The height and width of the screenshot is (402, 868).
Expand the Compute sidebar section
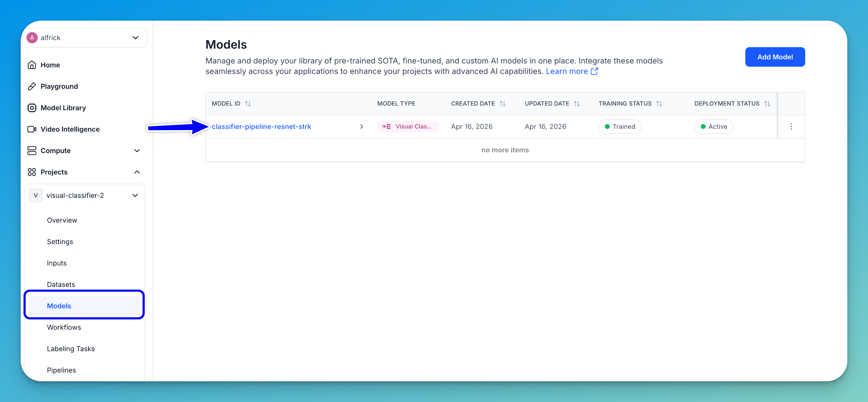coord(137,151)
